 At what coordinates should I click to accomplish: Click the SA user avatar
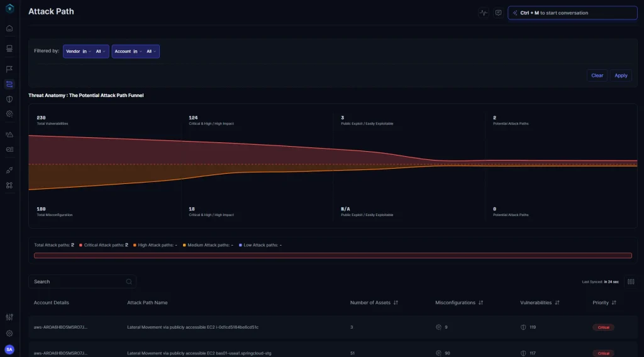pyautogui.click(x=9, y=349)
